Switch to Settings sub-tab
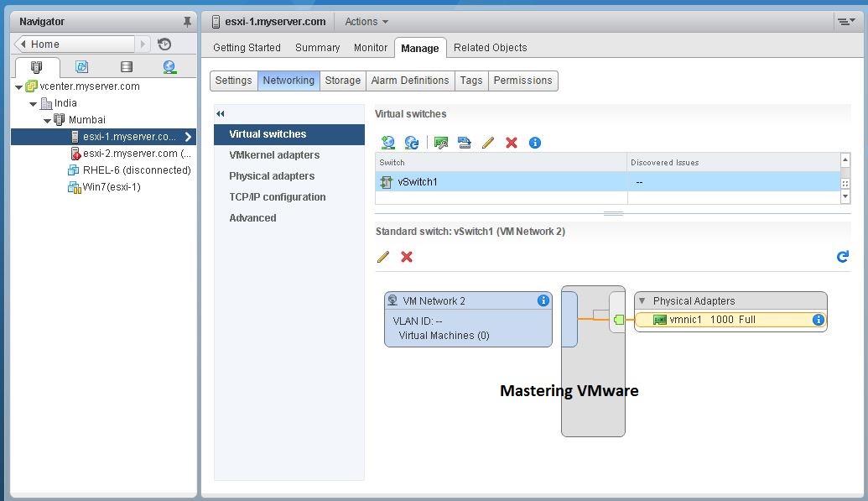 (234, 81)
